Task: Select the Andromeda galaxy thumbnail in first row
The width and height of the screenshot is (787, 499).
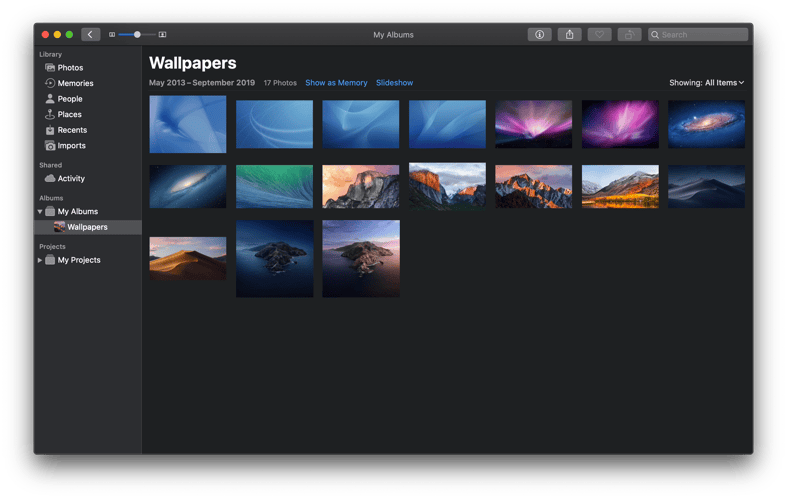Action: (x=706, y=124)
